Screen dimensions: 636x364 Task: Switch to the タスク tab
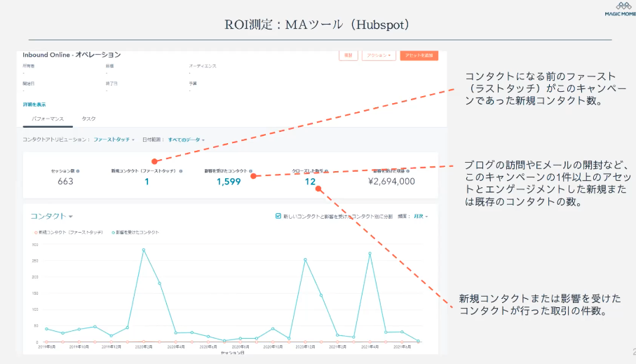pyautogui.click(x=88, y=119)
